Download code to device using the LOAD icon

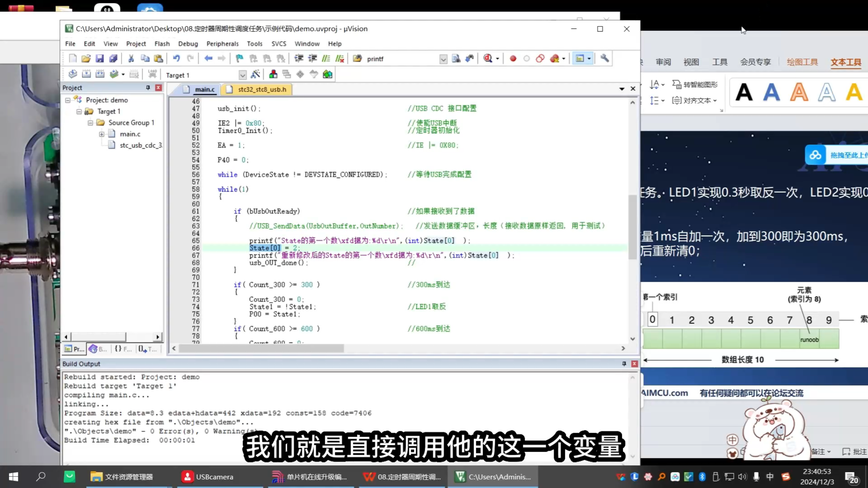pyautogui.click(x=152, y=74)
